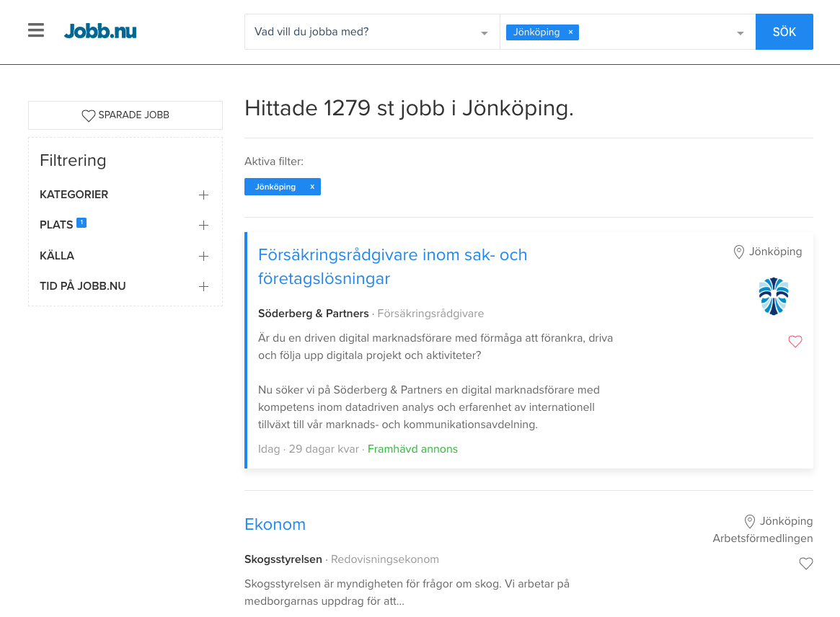The height and width of the screenshot is (617, 840).
Task: Click the SÖK search button
Action: [x=784, y=32]
